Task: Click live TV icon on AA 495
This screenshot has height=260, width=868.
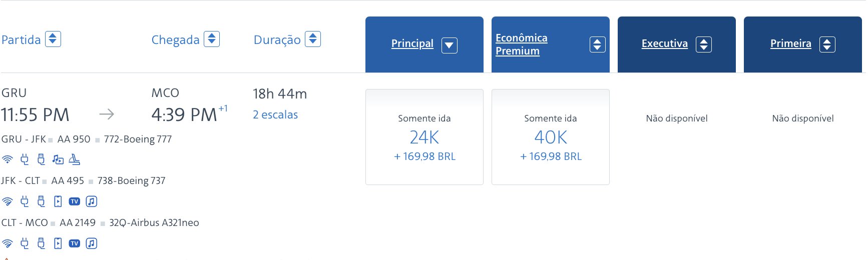Action: 75,201
